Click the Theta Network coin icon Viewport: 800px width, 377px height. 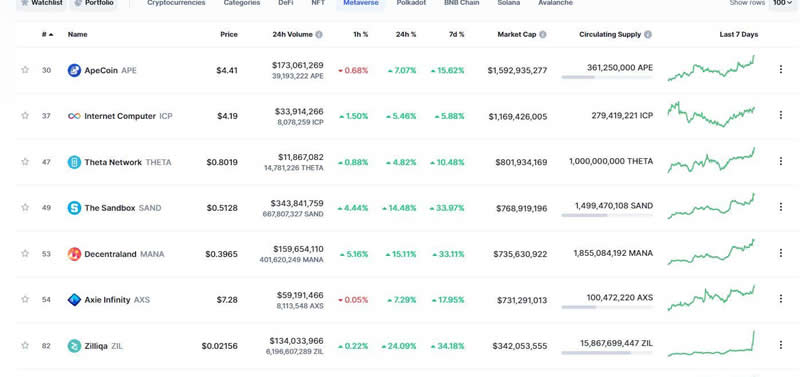[74, 162]
